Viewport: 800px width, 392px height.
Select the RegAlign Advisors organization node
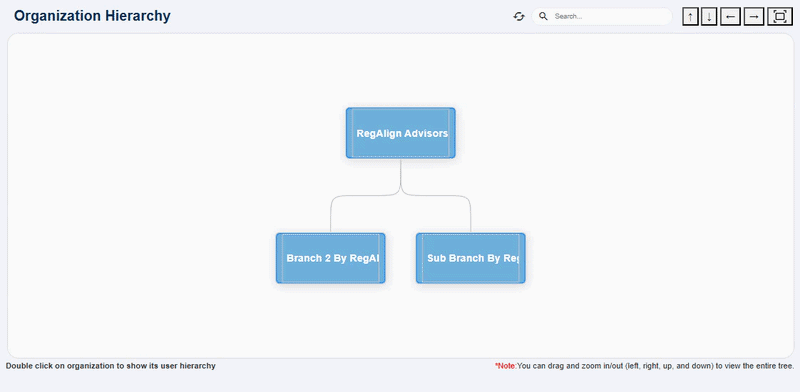(401, 133)
